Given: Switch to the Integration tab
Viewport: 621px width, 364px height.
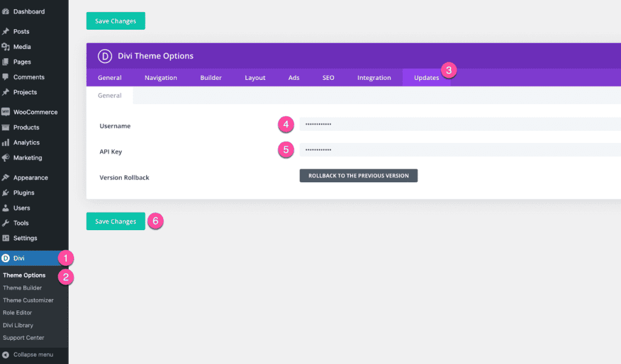Looking at the screenshot, I should point(374,78).
